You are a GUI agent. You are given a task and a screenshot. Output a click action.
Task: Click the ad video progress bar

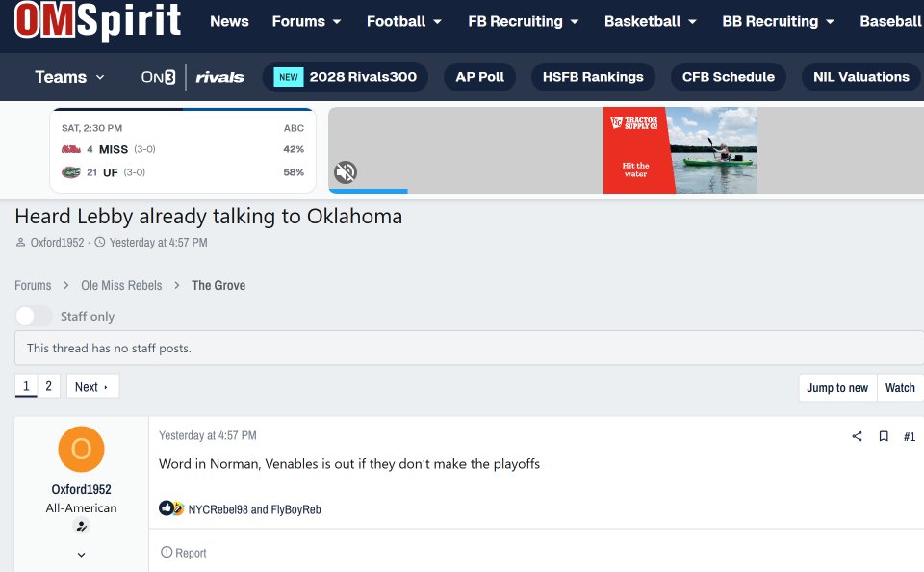[x=626, y=191]
